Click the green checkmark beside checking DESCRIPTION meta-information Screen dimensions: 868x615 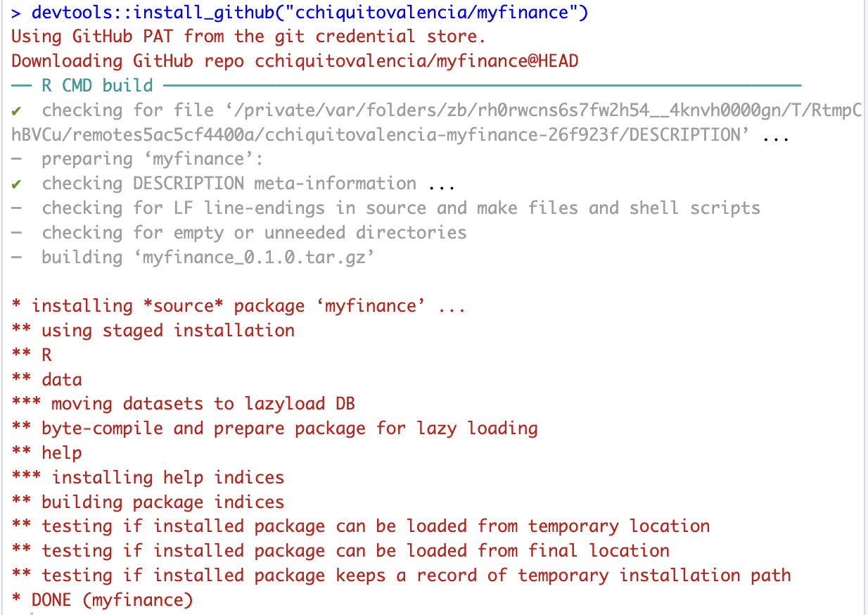(x=16, y=184)
